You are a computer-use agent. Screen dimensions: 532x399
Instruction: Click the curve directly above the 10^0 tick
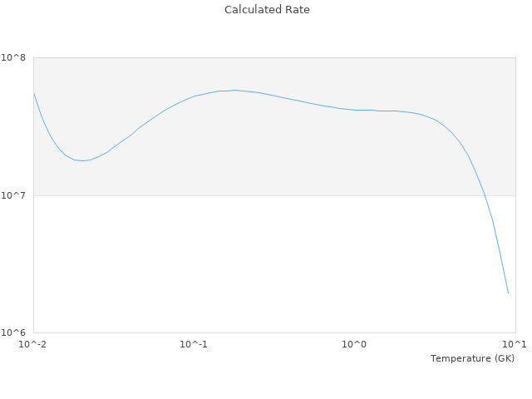click(355, 110)
